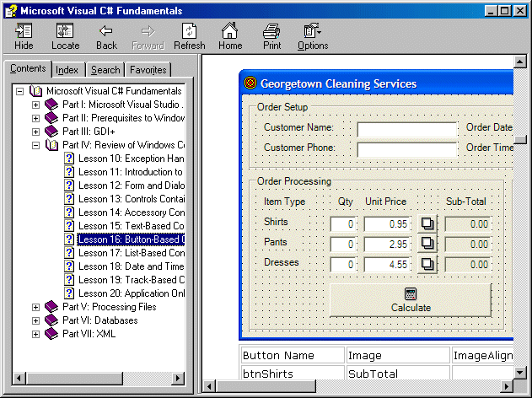The height and width of the screenshot is (398, 532).
Task: Click the Dresses row copy icon button
Action: 427,264
